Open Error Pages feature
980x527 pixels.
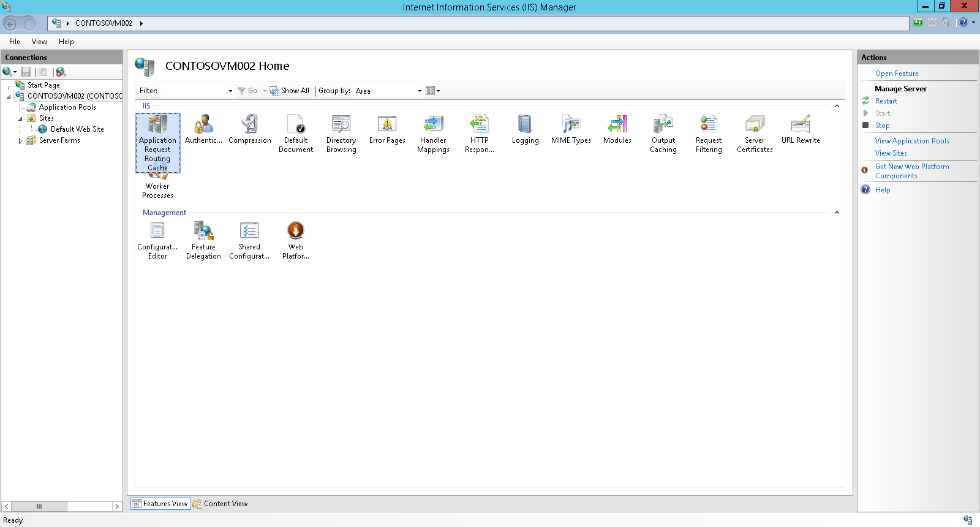[x=387, y=130]
